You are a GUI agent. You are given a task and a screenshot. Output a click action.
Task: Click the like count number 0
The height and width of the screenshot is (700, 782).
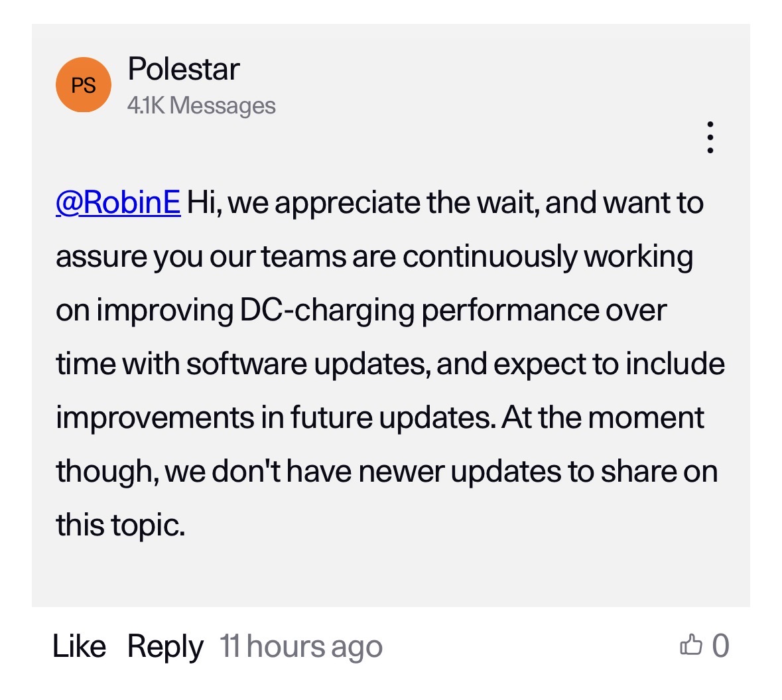[x=720, y=646]
